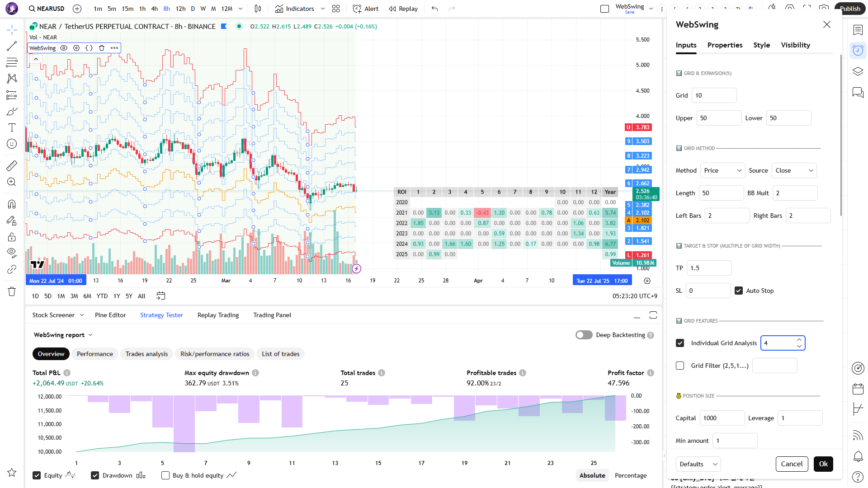Expand the Source Close dropdown
Screen dimensions: 868x488
(x=794, y=170)
